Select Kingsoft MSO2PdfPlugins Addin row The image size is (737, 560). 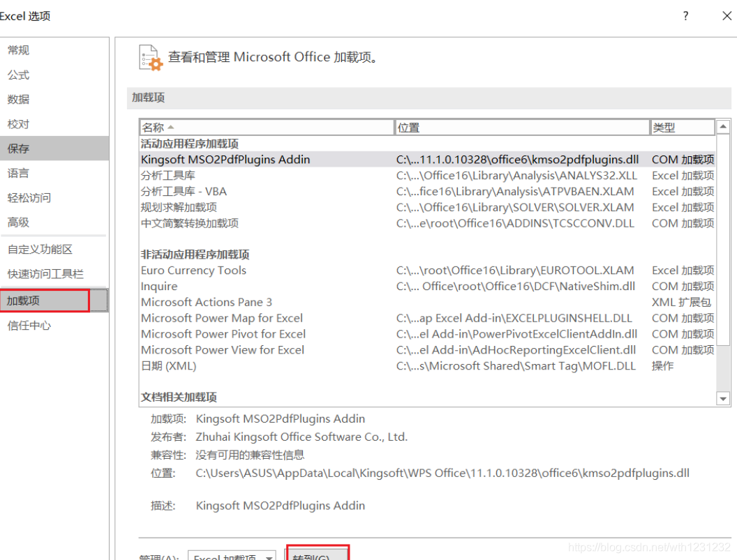pyautogui.click(x=428, y=160)
